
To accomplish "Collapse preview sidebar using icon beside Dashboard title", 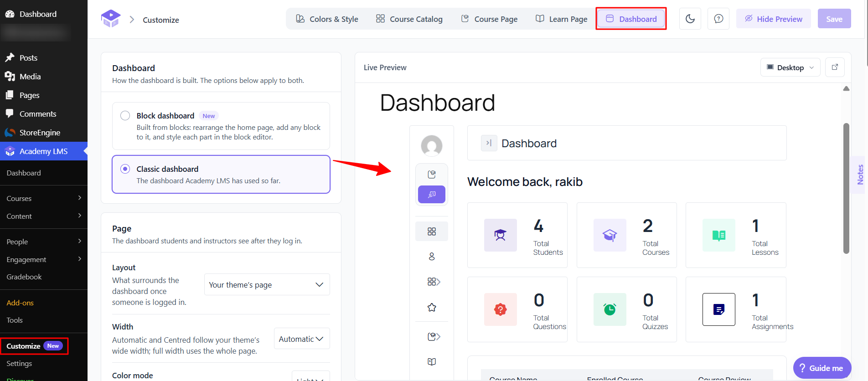I will [x=489, y=143].
